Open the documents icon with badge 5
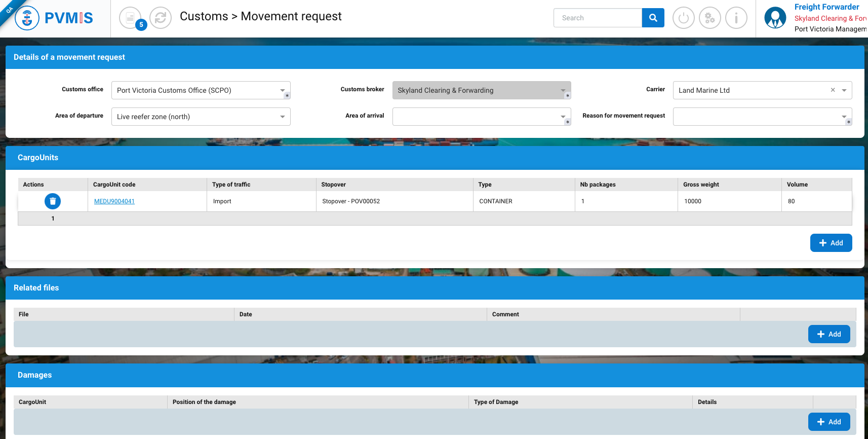 point(131,18)
